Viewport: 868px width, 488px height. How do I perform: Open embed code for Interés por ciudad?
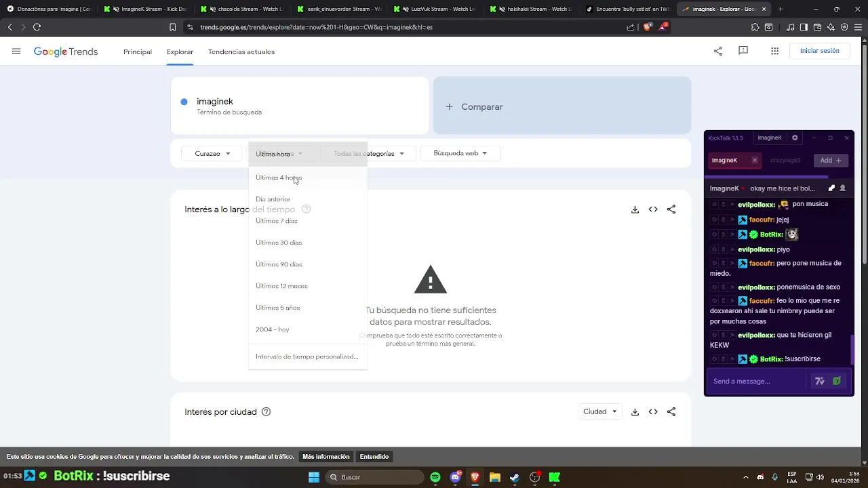click(653, 411)
